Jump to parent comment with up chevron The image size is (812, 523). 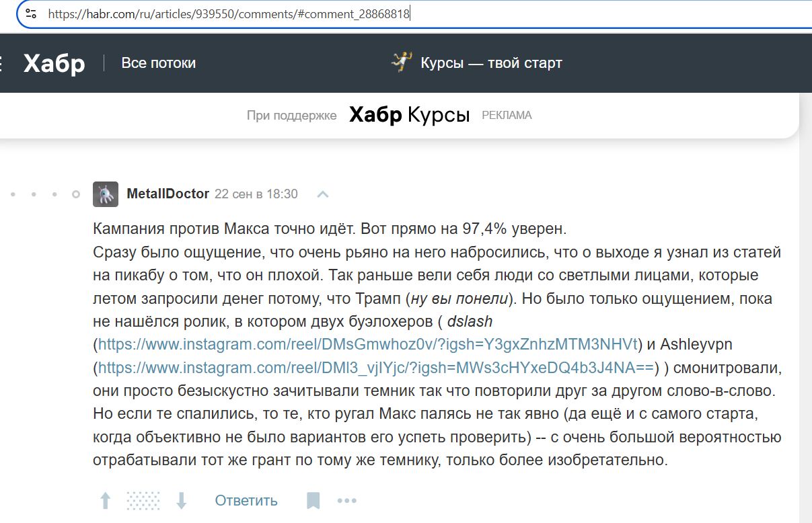pos(323,194)
